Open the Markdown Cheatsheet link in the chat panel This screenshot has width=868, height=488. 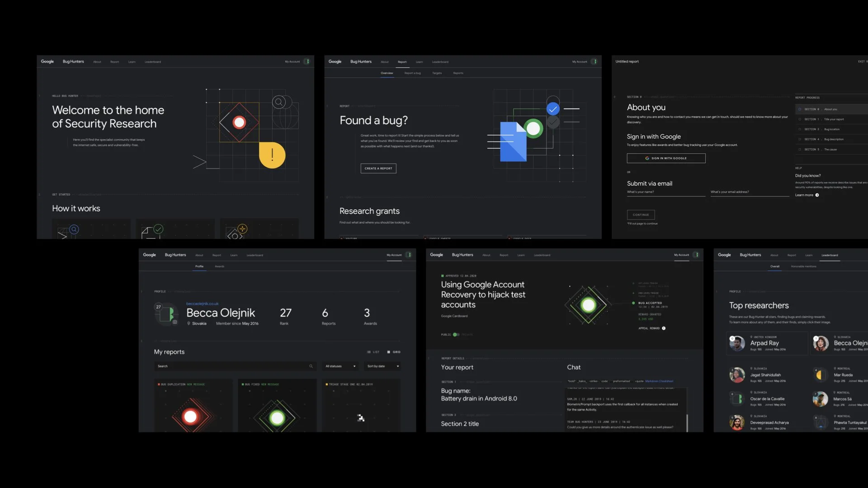coord(659,381)
